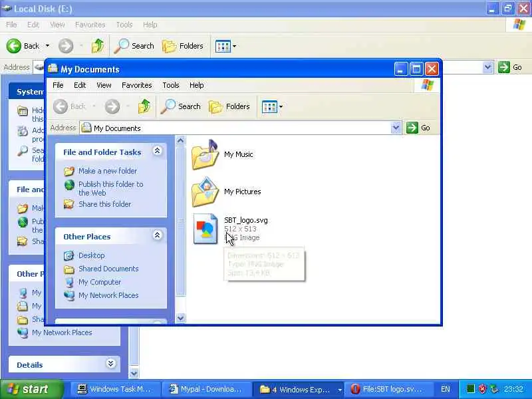Click the My Documents address field

tap(235, 128)
